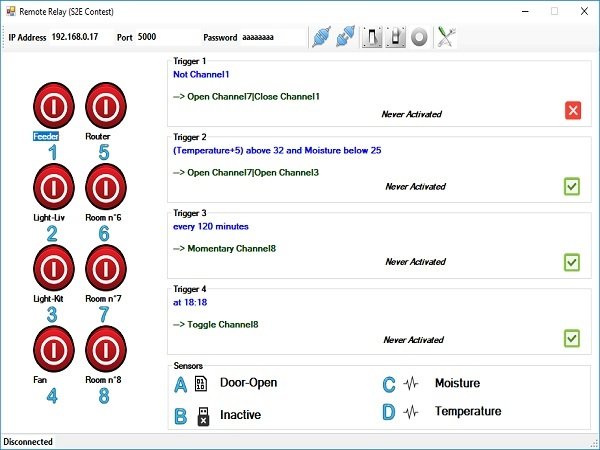Screen dimensions: 600x450
Task: Click the switch-on toolbar icon
Action: pyautogui.click(x=372, y=38)
